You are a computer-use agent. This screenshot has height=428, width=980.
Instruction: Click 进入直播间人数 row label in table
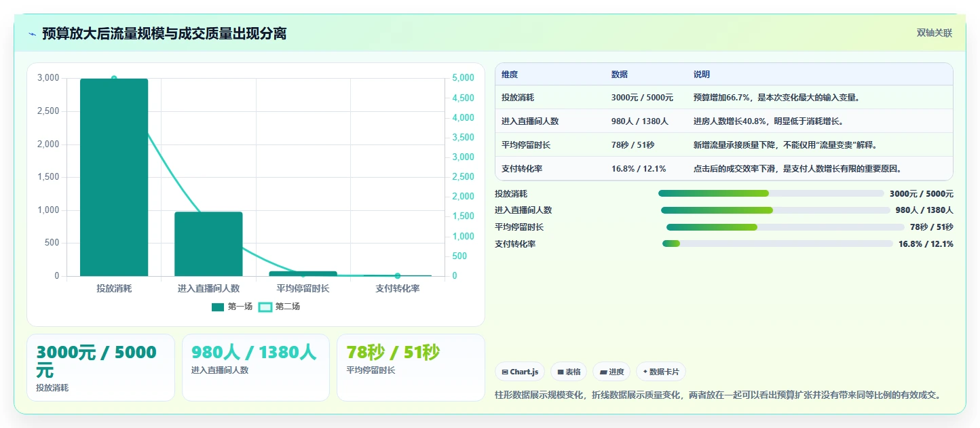[530, 121]
